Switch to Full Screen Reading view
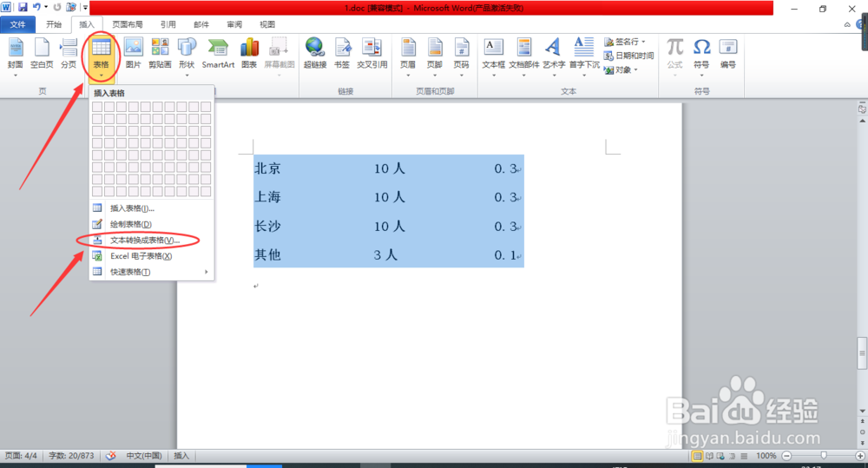This screenshot has height=468, width=868. tap(709, 456)
